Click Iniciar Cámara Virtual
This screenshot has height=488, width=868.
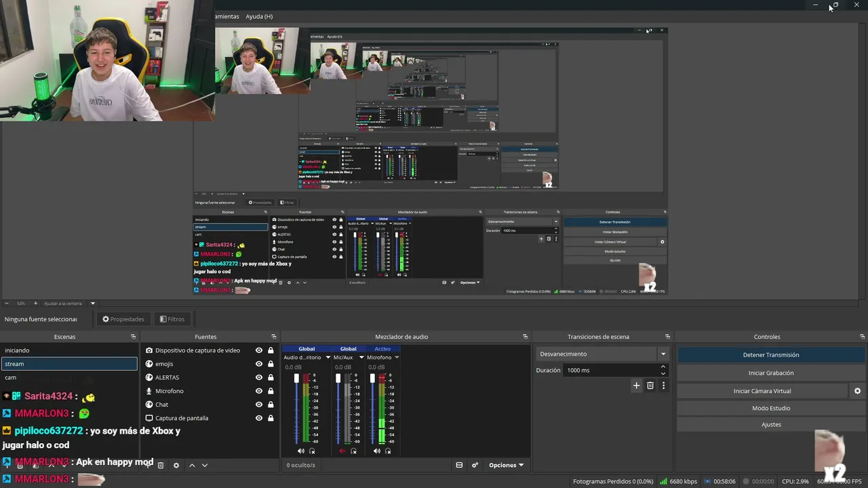pos(762,391)
